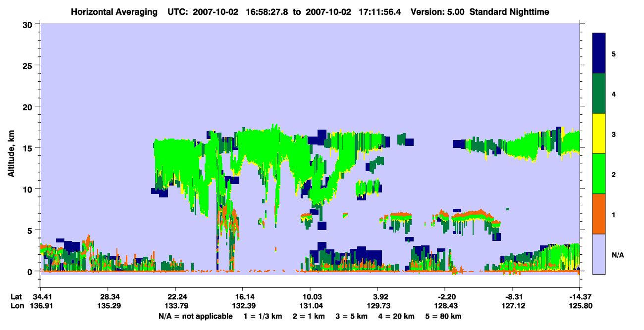This screenshot has width=644, height=330.
Task: Click the dark blue level 5 legend swatch
Action: (599, 53)
